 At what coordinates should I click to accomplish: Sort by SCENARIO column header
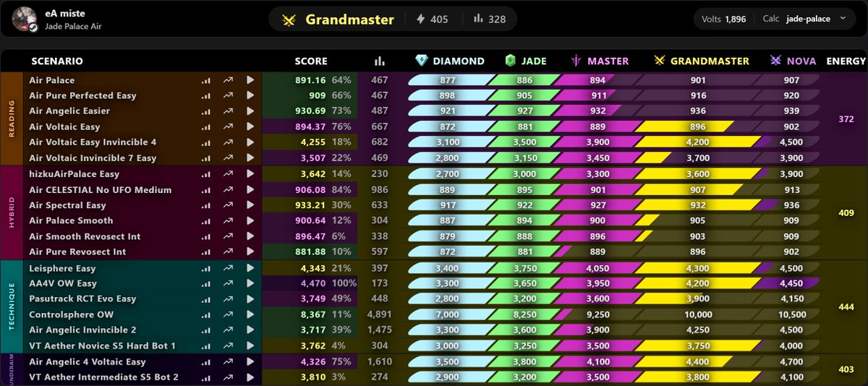click(x=57, y=61)
